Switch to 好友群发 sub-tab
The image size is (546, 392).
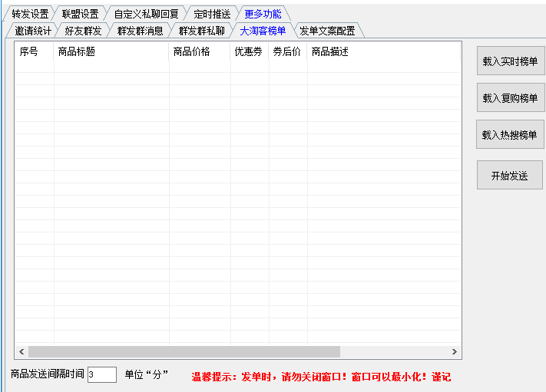coord(83,31)
